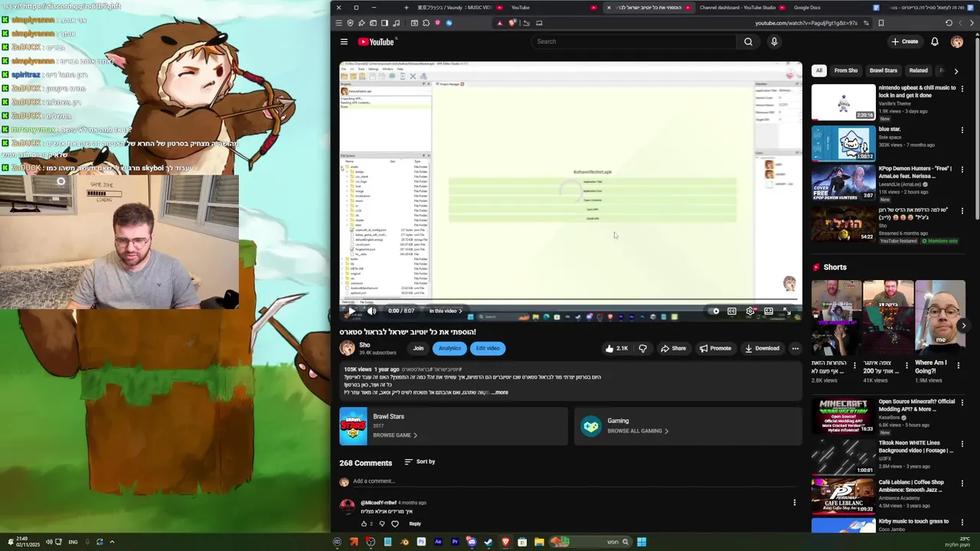Viewport: 980px width, 551px height.
Task: Toggle closed captions in the player
Action: point(732,311)
